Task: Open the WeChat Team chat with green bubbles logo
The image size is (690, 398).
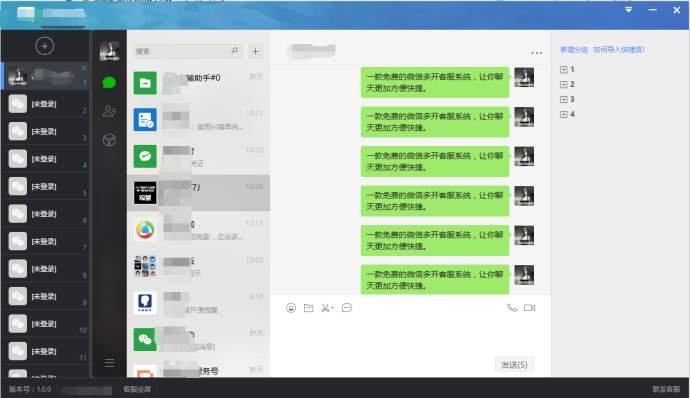Action: (198, 339)
